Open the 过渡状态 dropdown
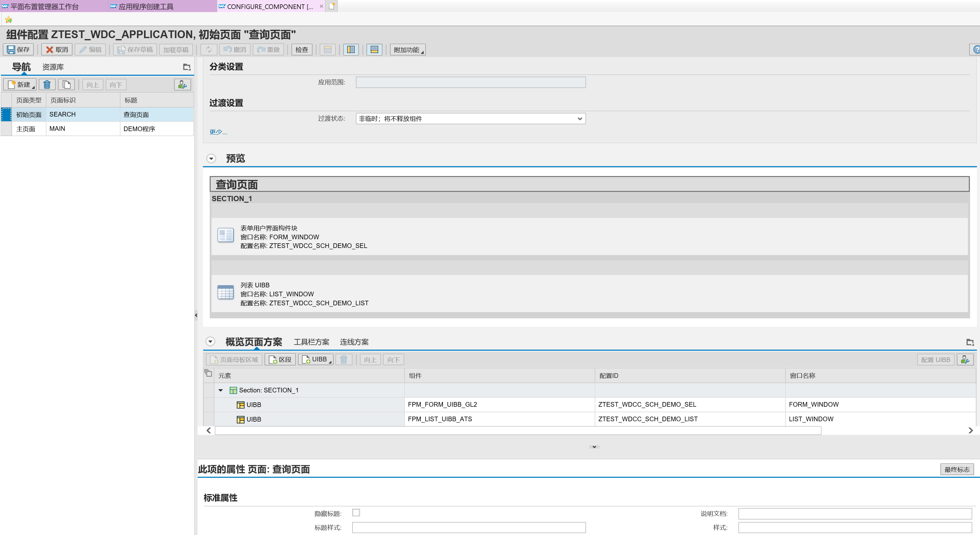This screenshot has width=980, height=535. coord(580,118)
